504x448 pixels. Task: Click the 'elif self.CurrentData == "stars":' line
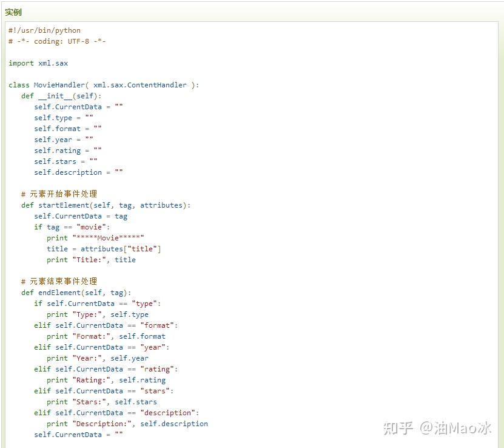[104, 392]
